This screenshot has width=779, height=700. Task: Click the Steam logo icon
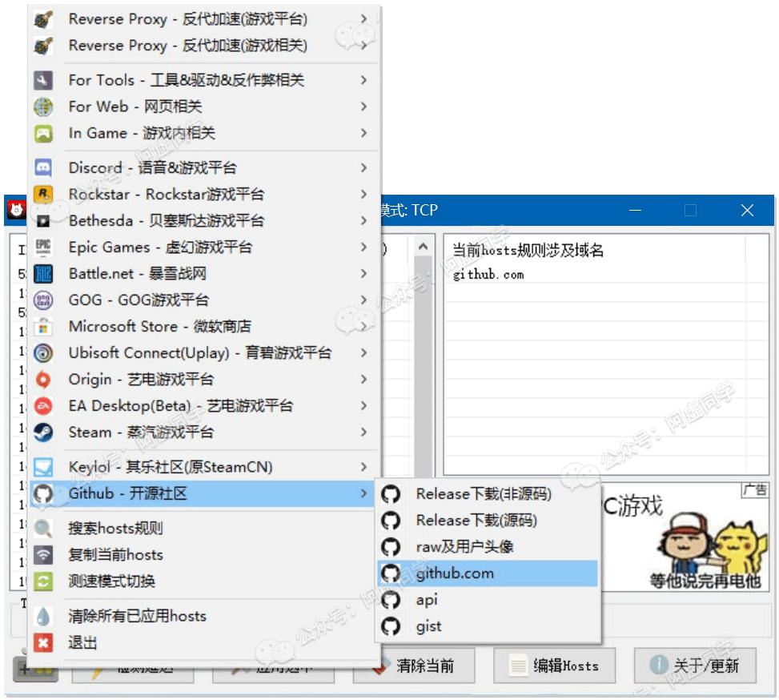click(x=43, y=432)
